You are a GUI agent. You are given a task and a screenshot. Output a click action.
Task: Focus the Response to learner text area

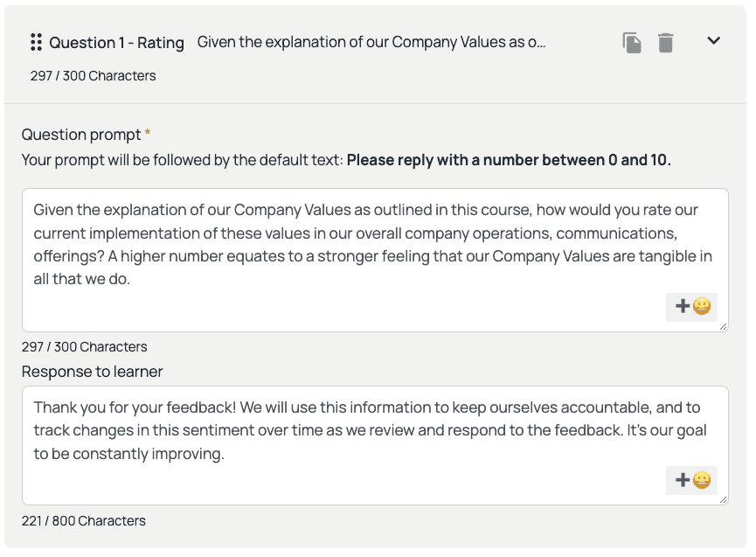point(350,435)
